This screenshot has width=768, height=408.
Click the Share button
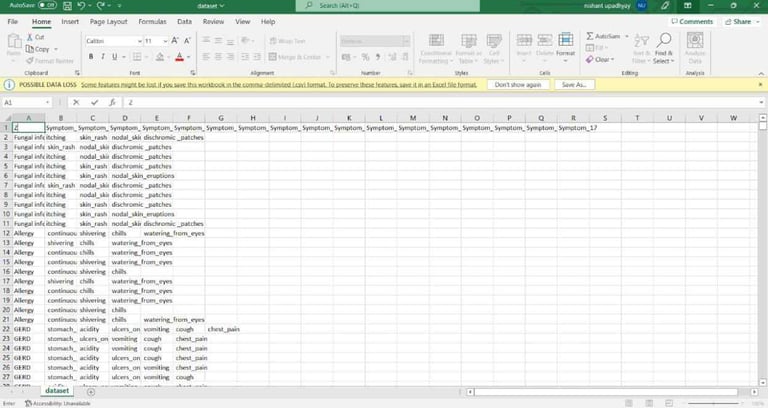741,22
